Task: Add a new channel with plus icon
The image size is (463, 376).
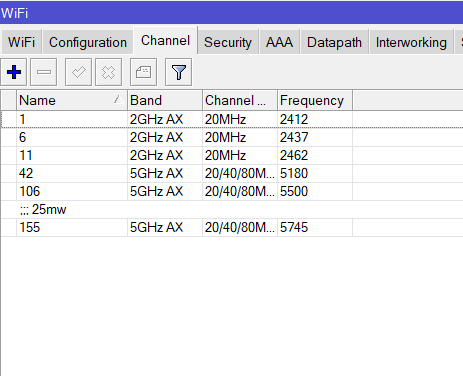Action: [14, 72]
